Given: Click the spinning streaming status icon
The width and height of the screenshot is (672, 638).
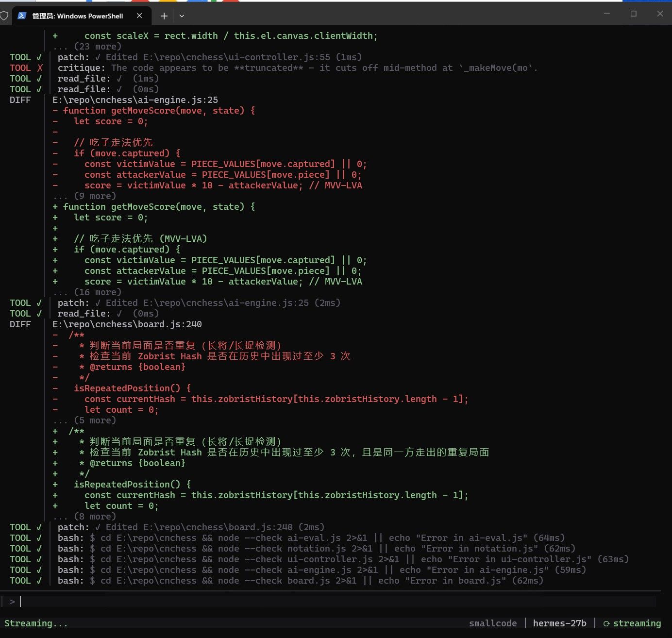Looking at the screenshot, I should click(x=606, y=623).
